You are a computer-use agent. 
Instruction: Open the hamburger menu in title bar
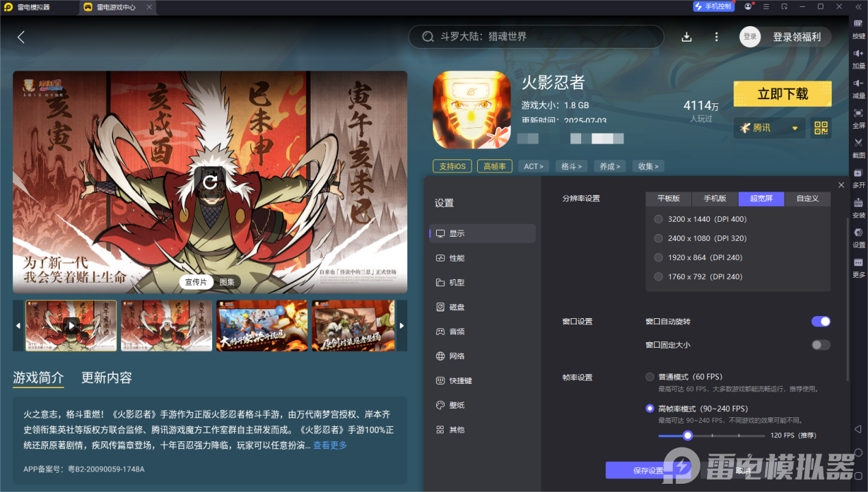[767, 7]
